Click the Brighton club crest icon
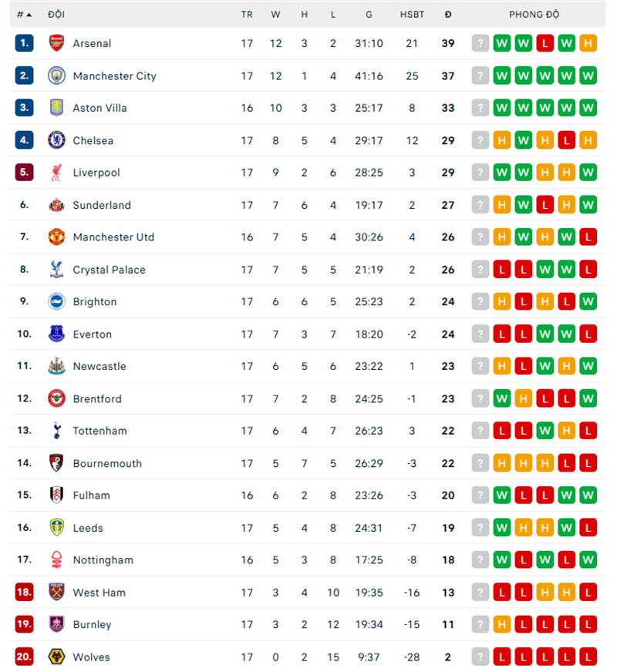Image resolution: width=617 pixels, height=672 pixels. click(56, 301)
